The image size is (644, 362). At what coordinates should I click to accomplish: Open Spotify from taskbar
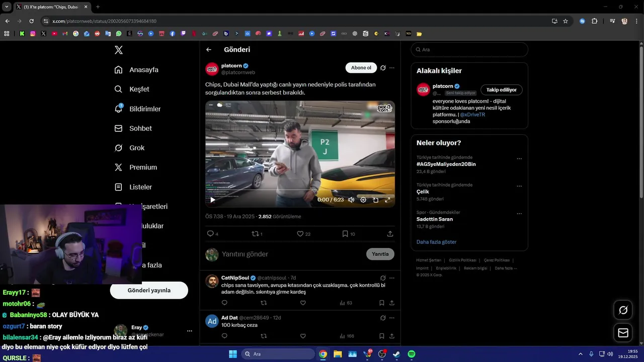pos(412,354)
